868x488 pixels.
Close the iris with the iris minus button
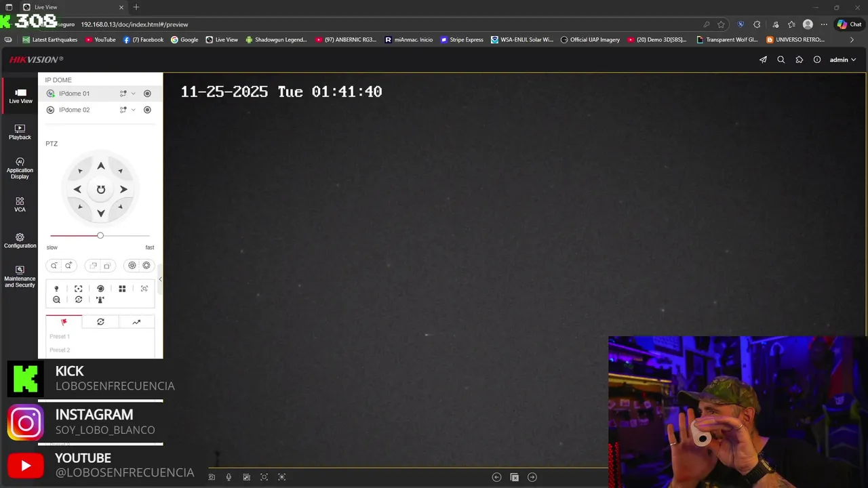pos(132,266)
